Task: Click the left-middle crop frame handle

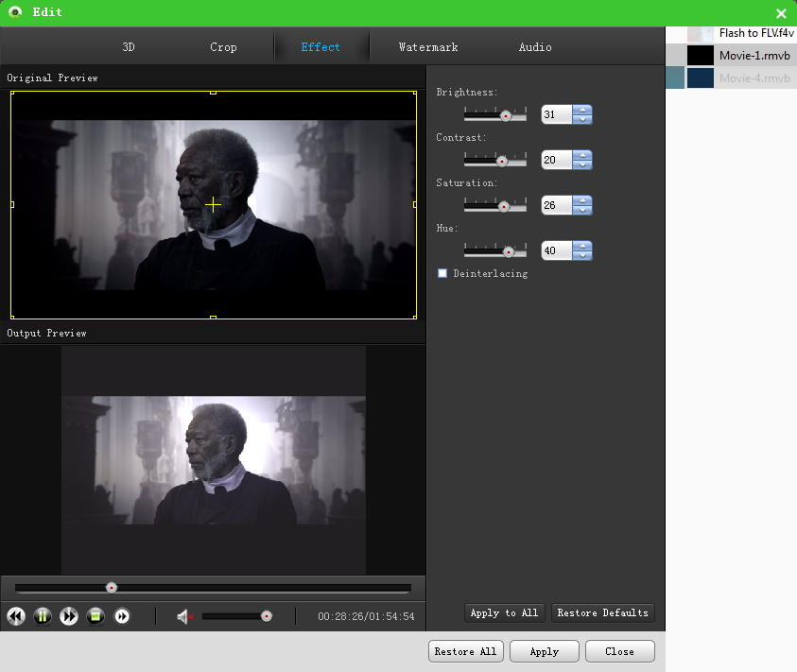Action: [x=12, y=205]
